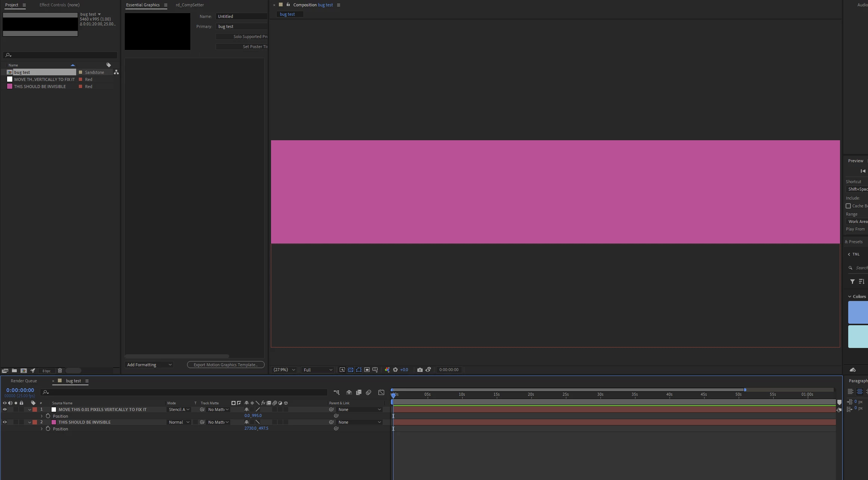Switch to the Render Queue tab
Image resolution: width=868 pixels, height=480 pixels.
tap(24, 381)
